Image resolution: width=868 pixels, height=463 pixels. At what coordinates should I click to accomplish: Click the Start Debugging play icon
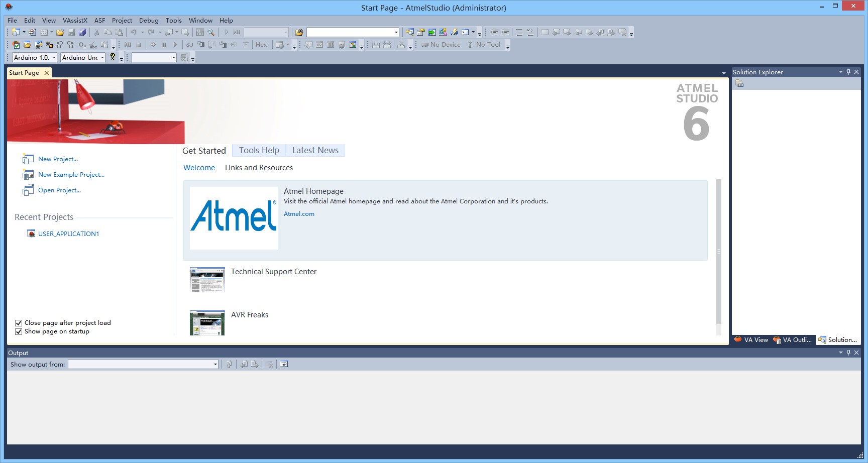(x=227, y=32)
